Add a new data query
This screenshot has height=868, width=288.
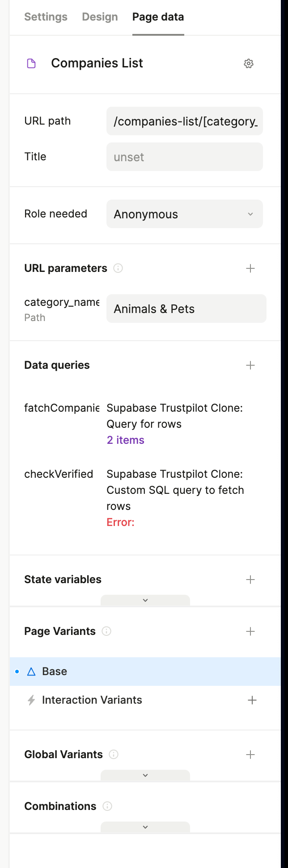[250, 365]
